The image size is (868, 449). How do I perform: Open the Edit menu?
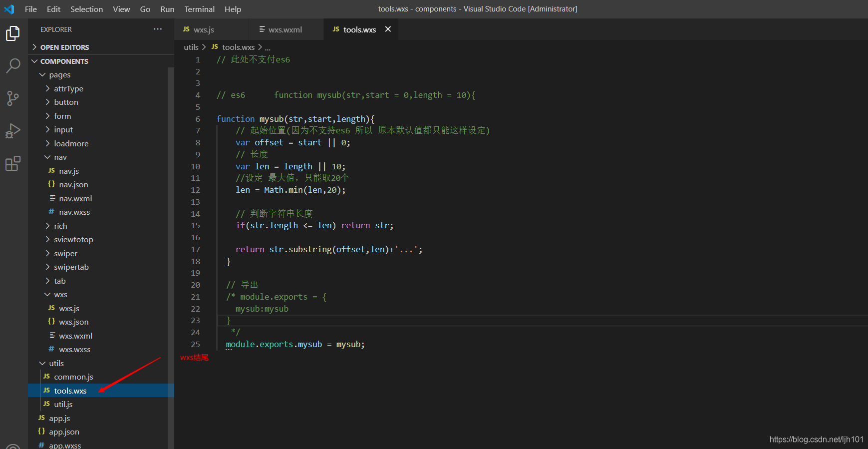pyautogui.click(x=53, y=9)
